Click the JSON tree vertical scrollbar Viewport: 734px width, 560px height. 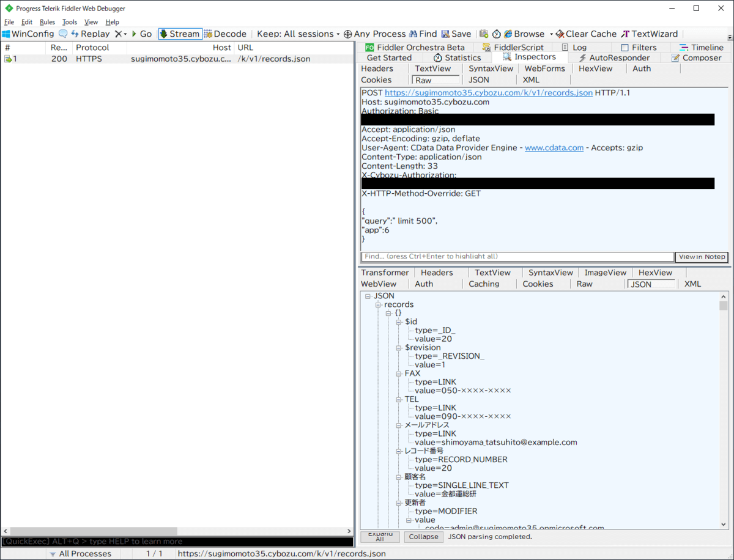(x=724, y=410)
